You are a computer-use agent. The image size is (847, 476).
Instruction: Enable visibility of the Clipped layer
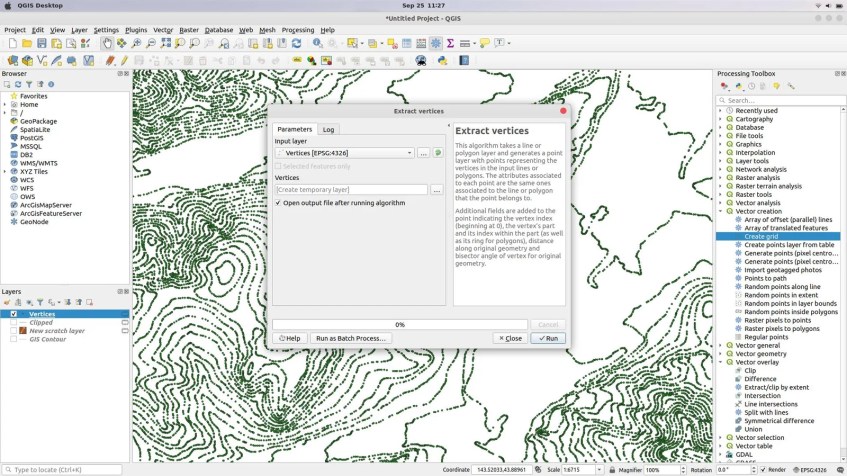tap(14, 323)
